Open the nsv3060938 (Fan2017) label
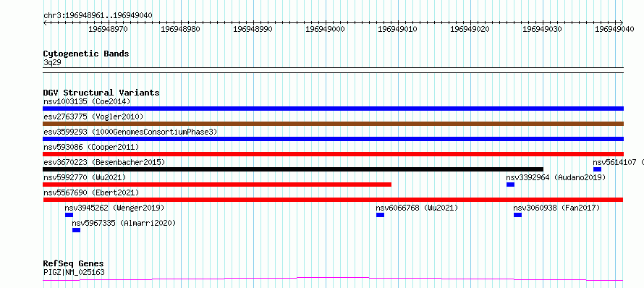This screenshot has height=288, width=644. tap(557, 208)
